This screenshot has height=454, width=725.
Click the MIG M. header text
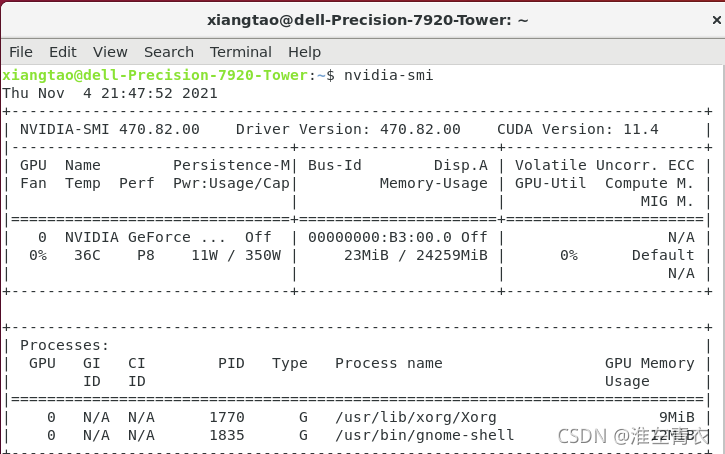tap(667, 201)
